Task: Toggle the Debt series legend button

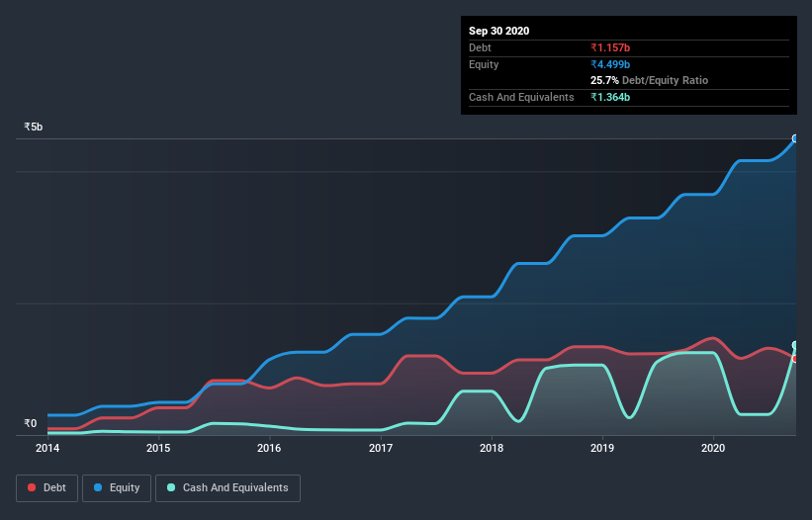Action: point(46,488)
